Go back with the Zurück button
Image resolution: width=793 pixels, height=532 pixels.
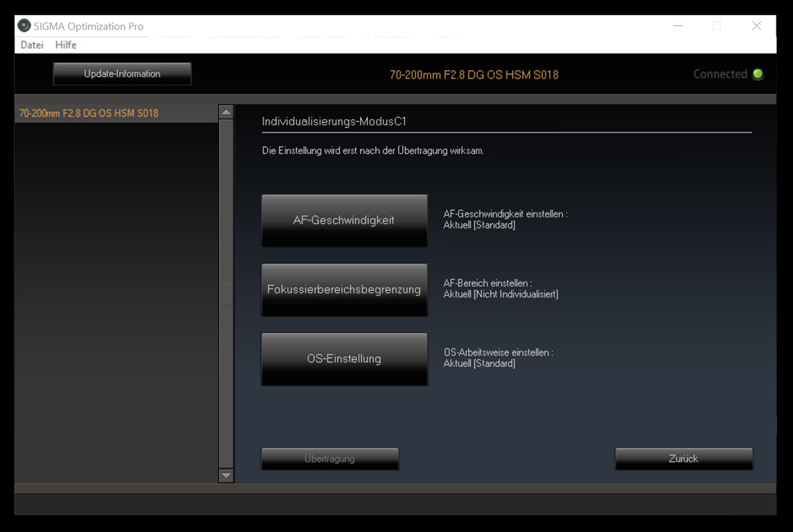click(x=683, y=459)
